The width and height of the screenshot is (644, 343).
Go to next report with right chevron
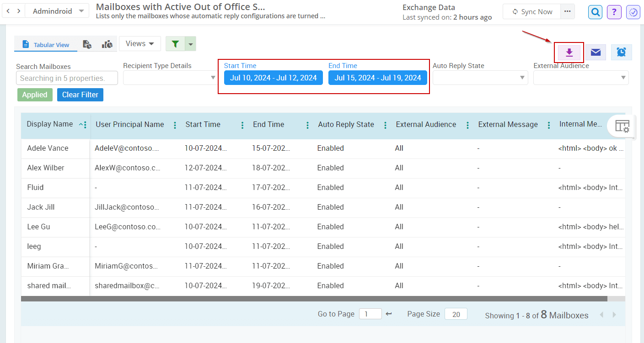click(x=19, y=11)
